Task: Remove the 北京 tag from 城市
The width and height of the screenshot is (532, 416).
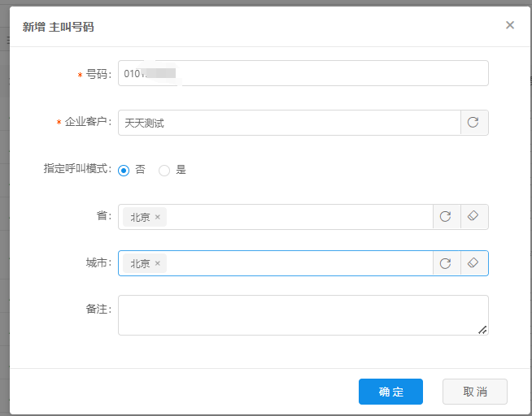Action: coord(158,263)
